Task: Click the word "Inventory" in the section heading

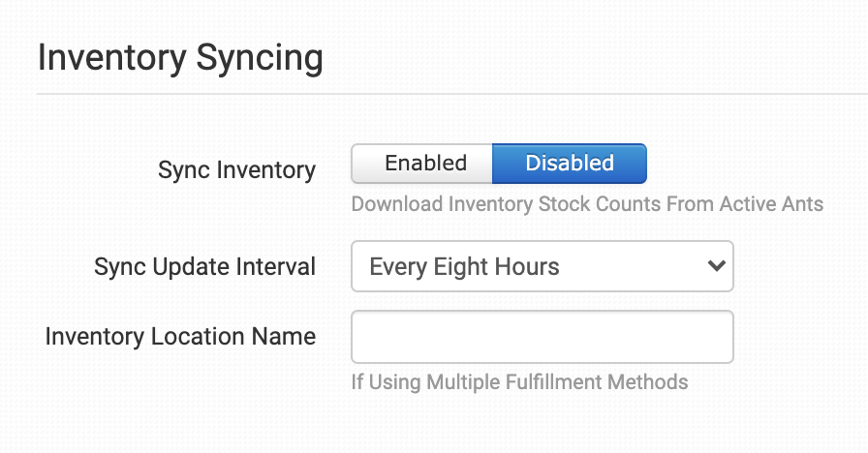Action: pyautogui.click(x=112, y=58)
